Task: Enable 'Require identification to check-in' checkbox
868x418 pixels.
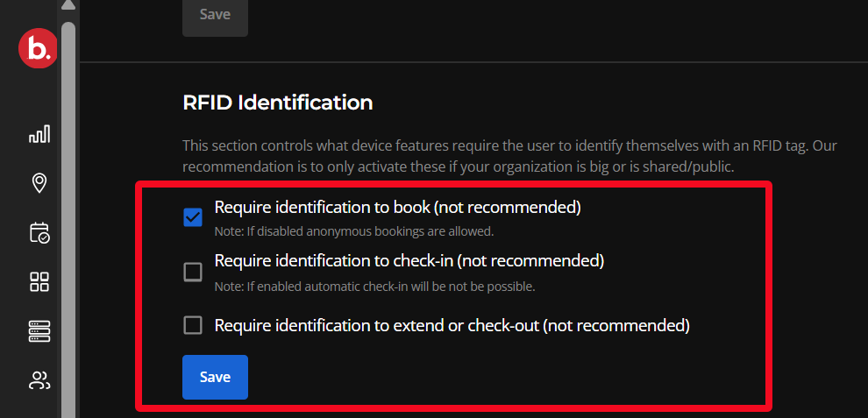Action: pos(193,272)
